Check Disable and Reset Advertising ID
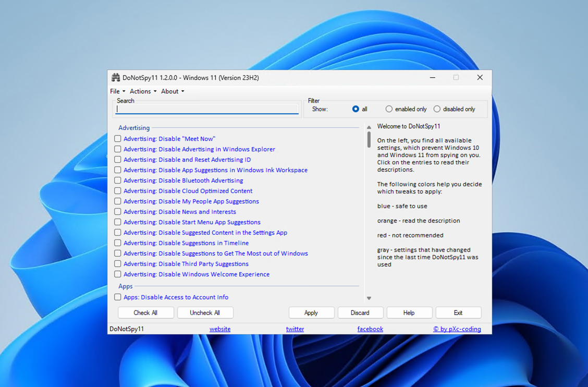 tap(118, 160)
